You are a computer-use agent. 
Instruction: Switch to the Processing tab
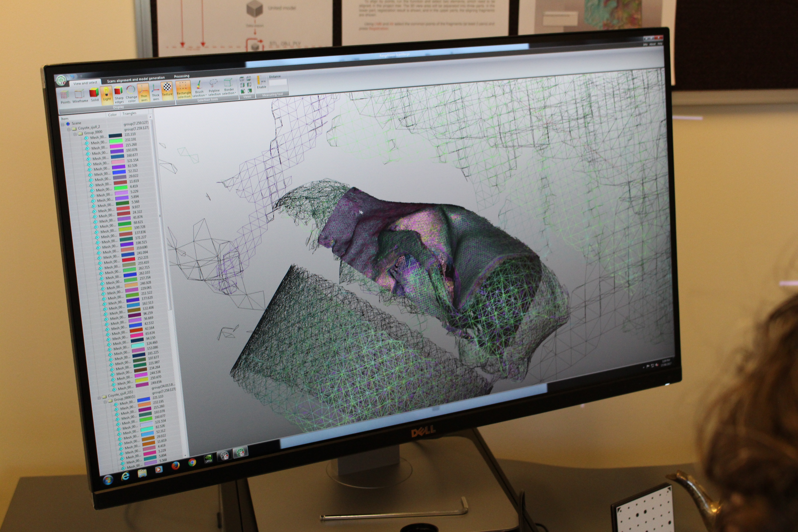[x=181, y=76]
